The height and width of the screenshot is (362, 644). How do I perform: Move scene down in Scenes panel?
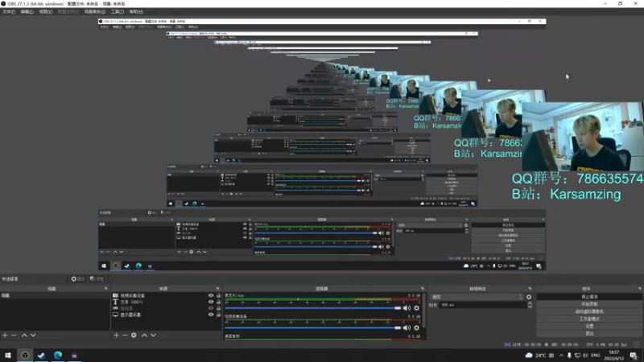(x=33, y=335)
